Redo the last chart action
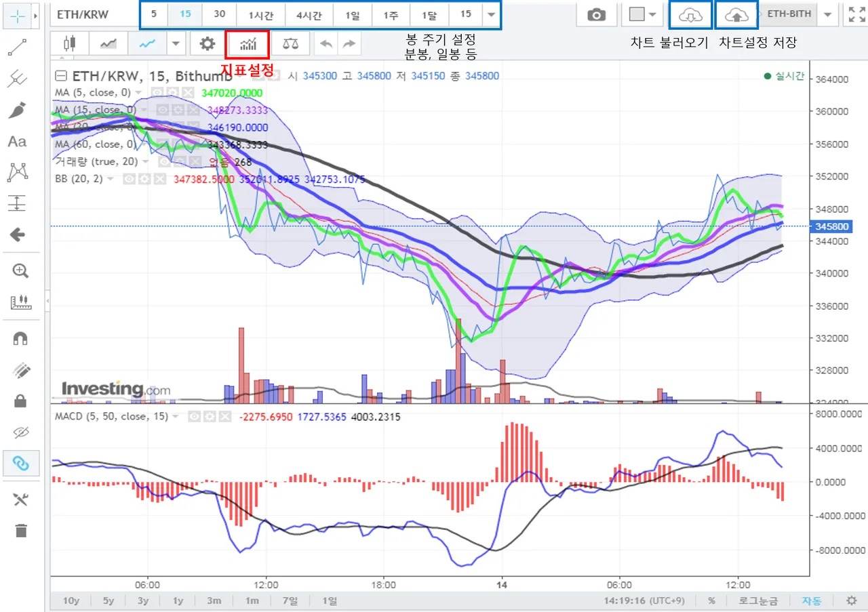Viewport: 868px width, 612px height. click(349, 44)
